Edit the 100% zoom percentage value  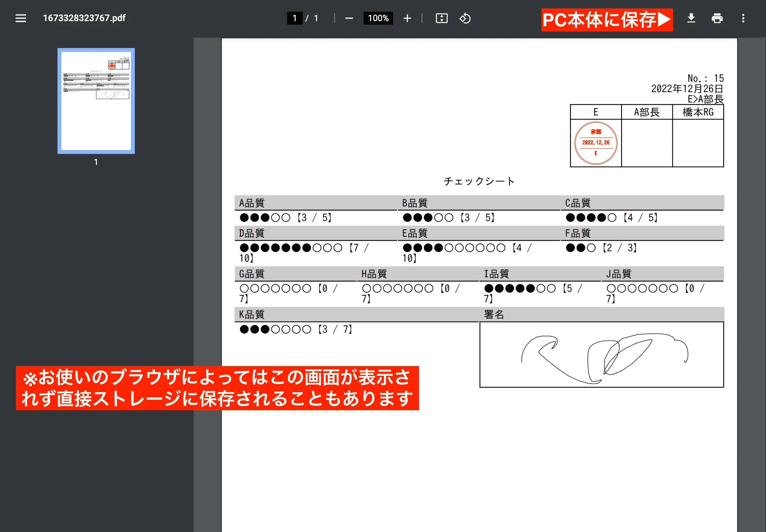[378, 18]
